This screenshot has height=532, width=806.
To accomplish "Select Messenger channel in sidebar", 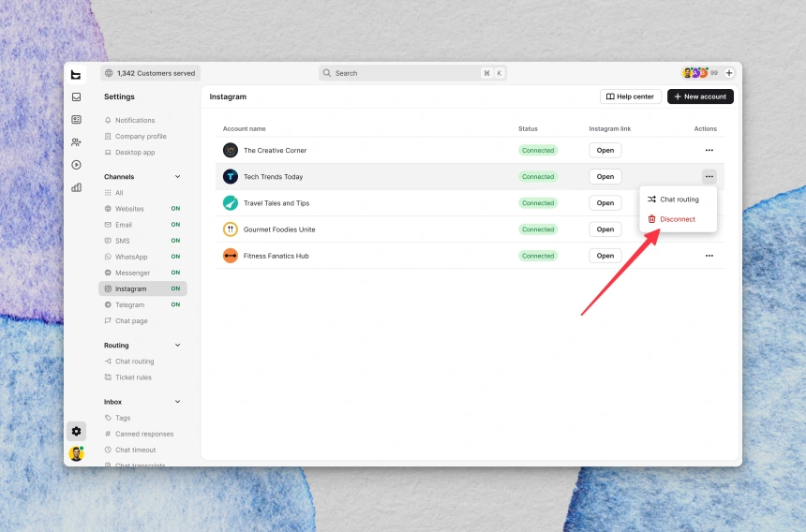I will [142, 273].
